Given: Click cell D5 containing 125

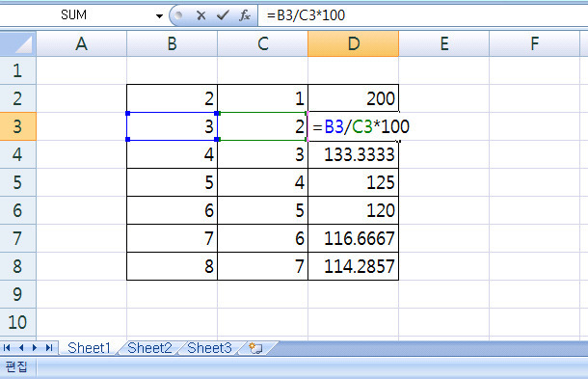Looking at the screenshot, I should 353,182.
